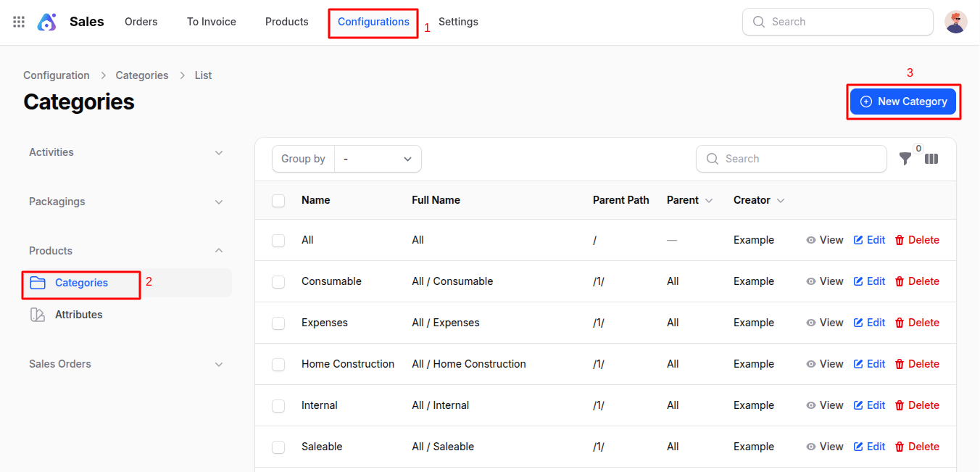This screenshot has height=472, width=980.
Task: Check the checkbox beside Home Construction
Action: (278, 364)
